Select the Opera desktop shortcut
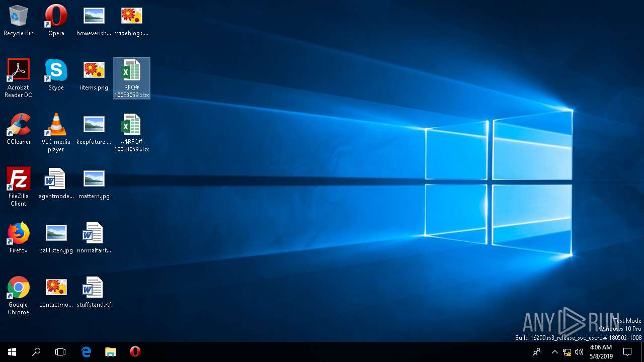This screenshot has width=644, height=362. 56,21
